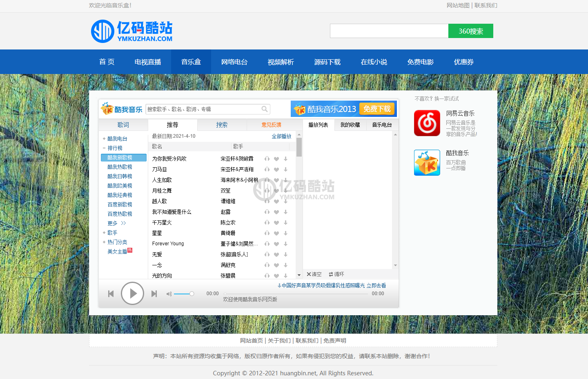Favorite the song Forever Young
The height and width of the screenshot is (379, 588).
click(x=276, y=244)
